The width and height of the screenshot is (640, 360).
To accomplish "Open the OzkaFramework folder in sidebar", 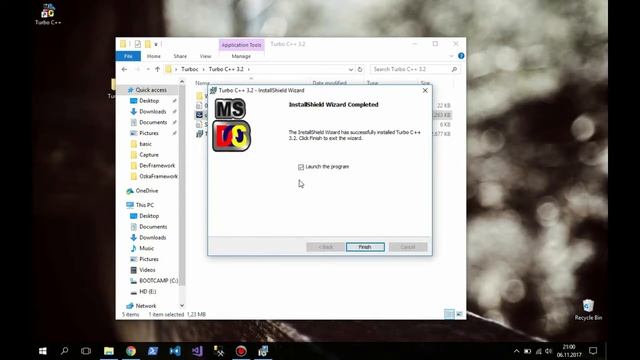I will (158, 176).
